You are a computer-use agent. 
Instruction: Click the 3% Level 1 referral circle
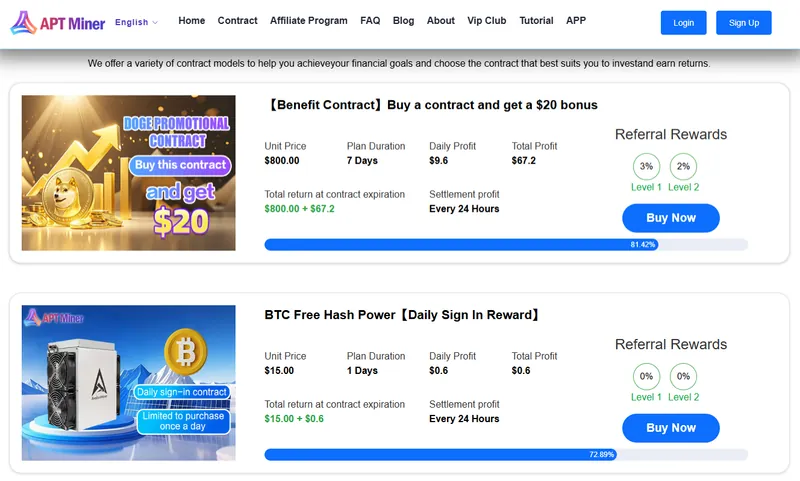click(646, 166)
